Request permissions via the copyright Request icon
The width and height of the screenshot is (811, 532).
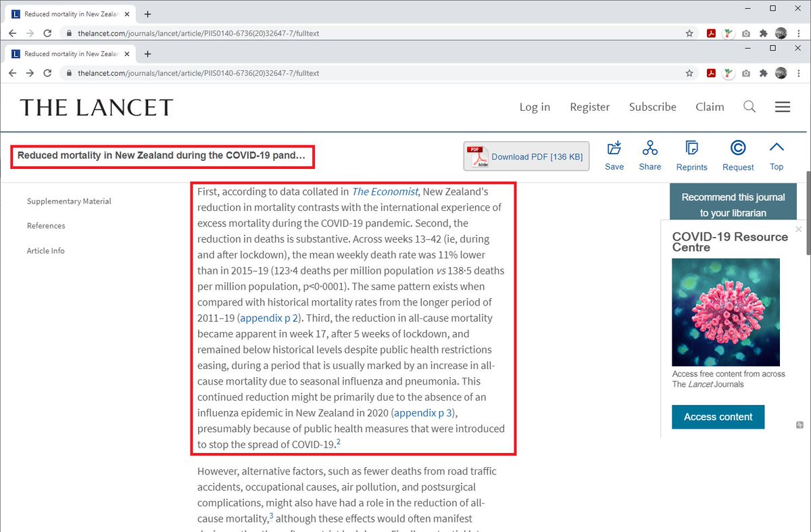[x=738, y=156]
